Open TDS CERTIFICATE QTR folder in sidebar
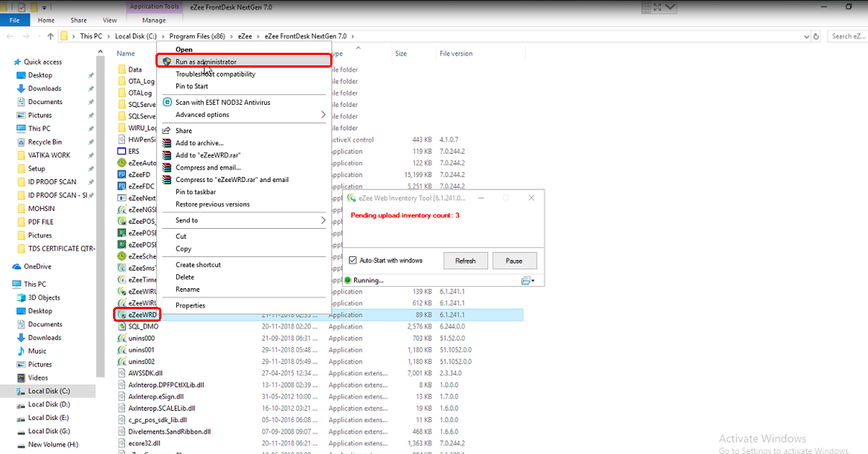Viewport: 868px width, 454px height. (x=61, y=249)
